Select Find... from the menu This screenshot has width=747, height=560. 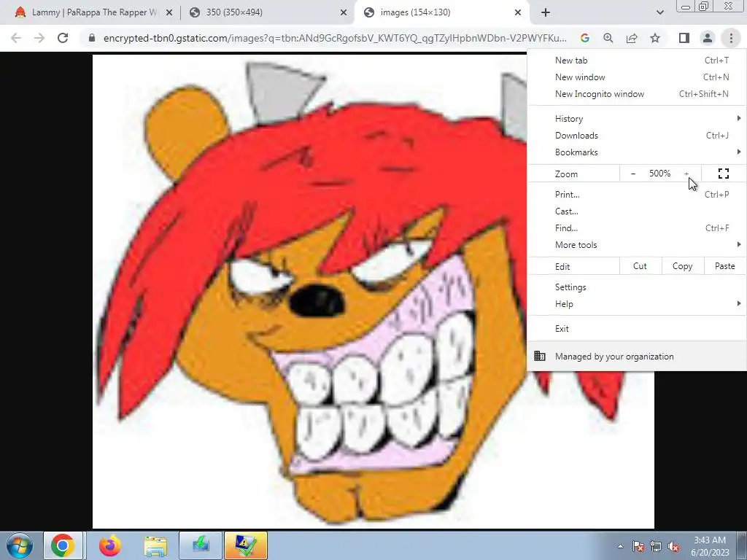click(x=636, y=227)
